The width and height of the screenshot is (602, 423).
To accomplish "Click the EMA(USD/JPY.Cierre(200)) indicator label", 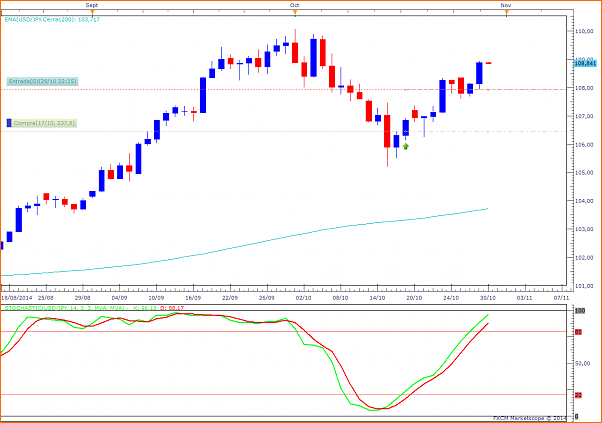I will click(52, 19).
